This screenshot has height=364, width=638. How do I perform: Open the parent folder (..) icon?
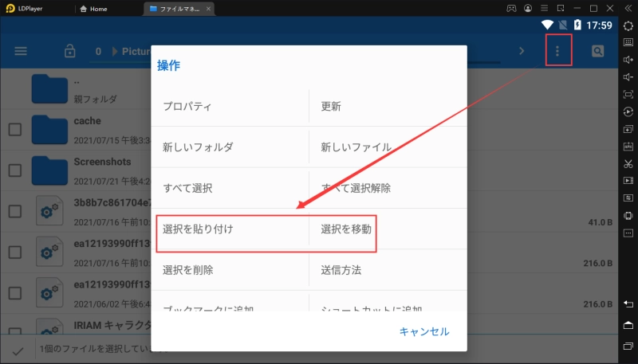tap(49, 88)
